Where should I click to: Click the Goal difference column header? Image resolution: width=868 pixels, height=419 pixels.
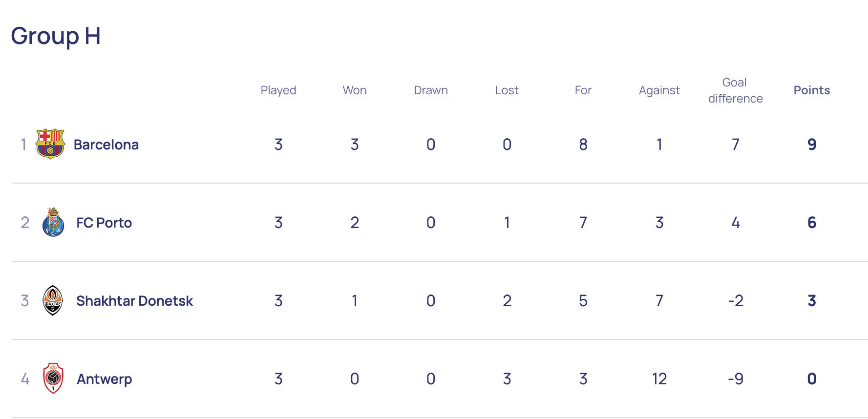point(735,90)
